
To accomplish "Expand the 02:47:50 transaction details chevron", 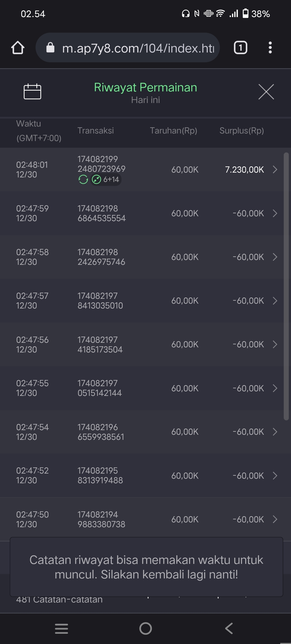I will tap(275, 519).
